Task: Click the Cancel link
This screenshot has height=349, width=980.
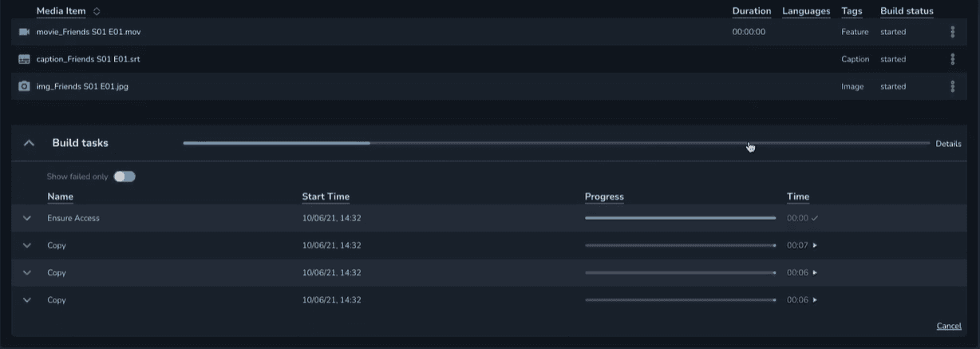Action: coord(948,326)
